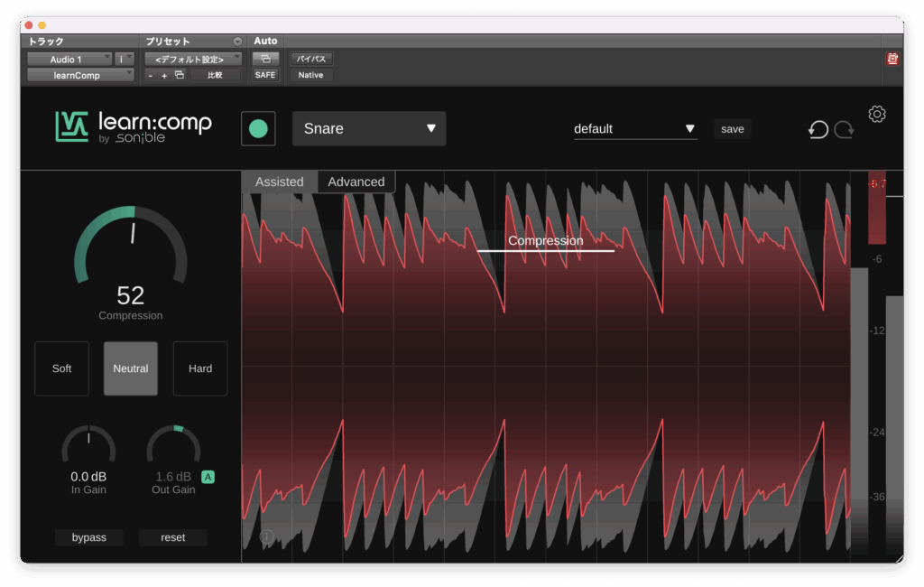This screenshot has height=587, width=924.
Task: Click the -12 meter scale mark
Action: (x=877, y=331)
